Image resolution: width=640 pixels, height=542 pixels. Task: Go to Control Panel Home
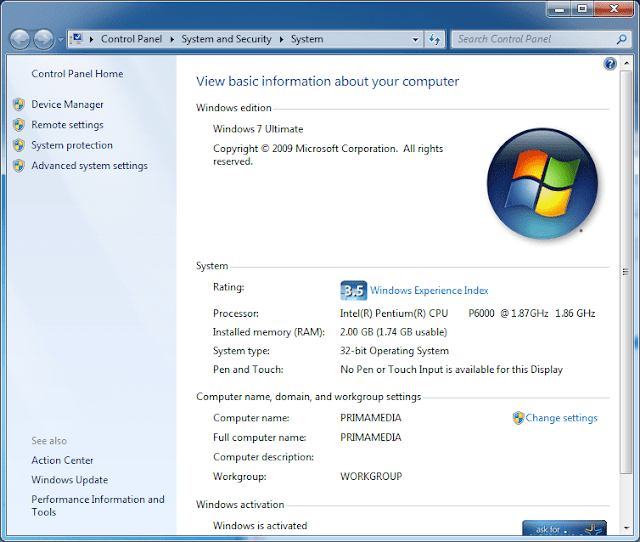[77, 74]
